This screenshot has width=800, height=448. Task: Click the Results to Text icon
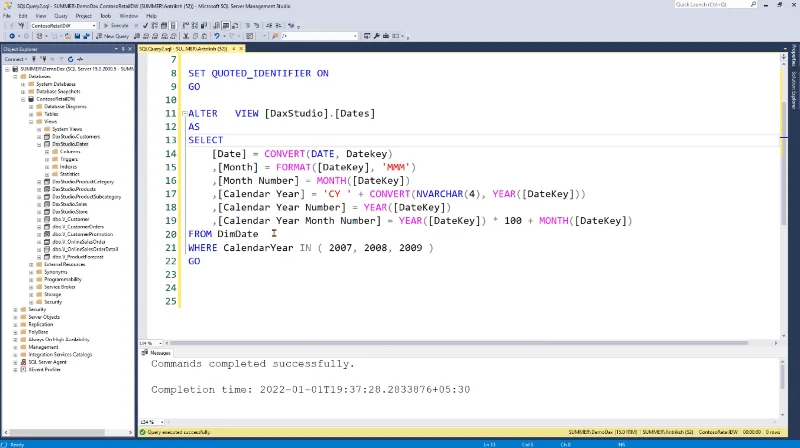pos(217,26)
